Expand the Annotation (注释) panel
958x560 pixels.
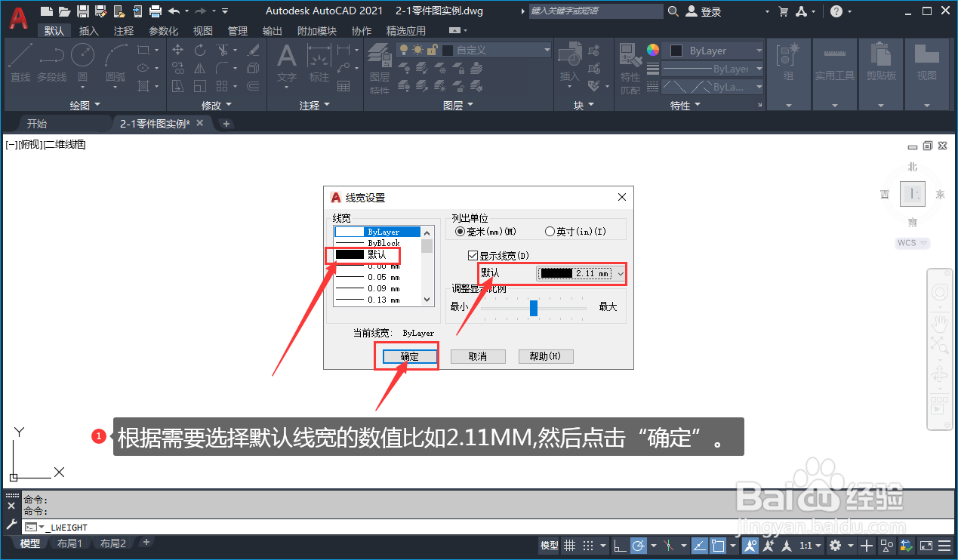[x=315, y=105]
